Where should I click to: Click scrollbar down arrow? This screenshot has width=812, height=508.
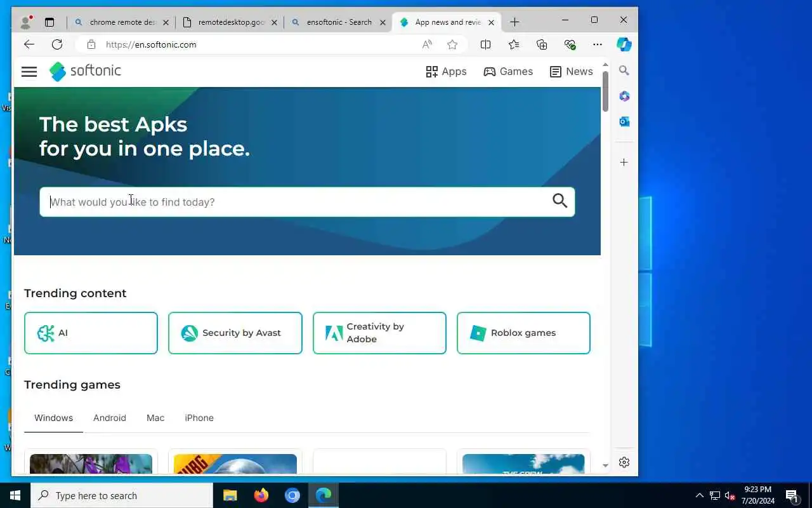point(605,466)
